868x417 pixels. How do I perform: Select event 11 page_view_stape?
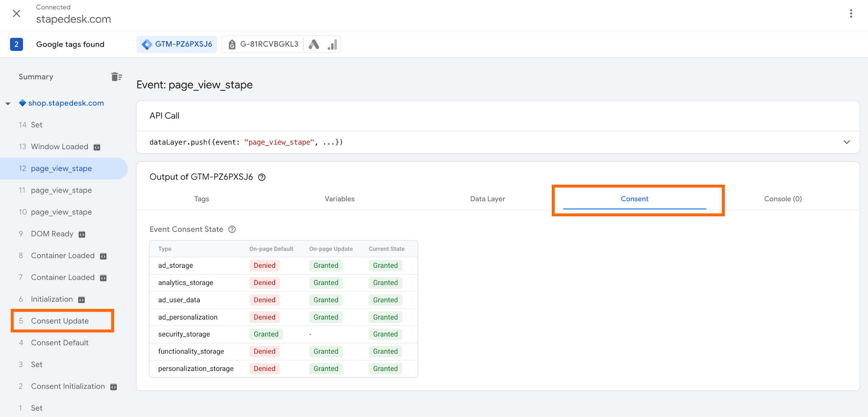(x=64, y=190)
